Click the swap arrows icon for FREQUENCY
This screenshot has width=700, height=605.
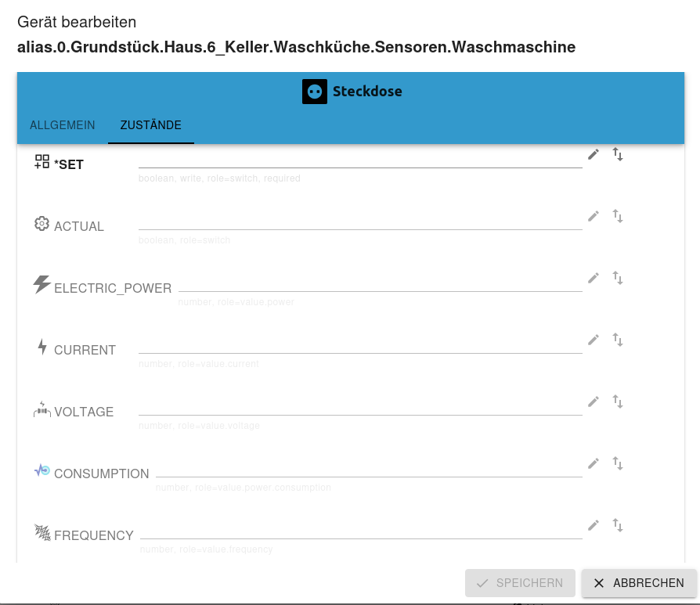[618, 525]
